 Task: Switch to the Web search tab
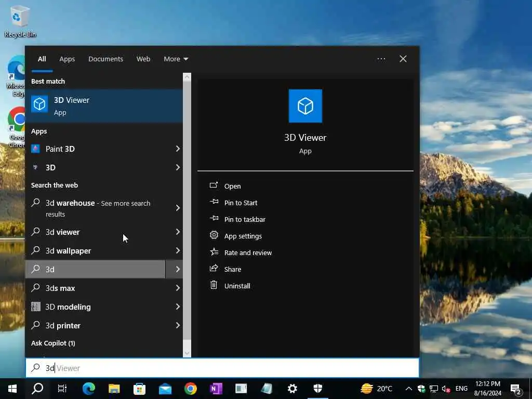tap(143, 59)
